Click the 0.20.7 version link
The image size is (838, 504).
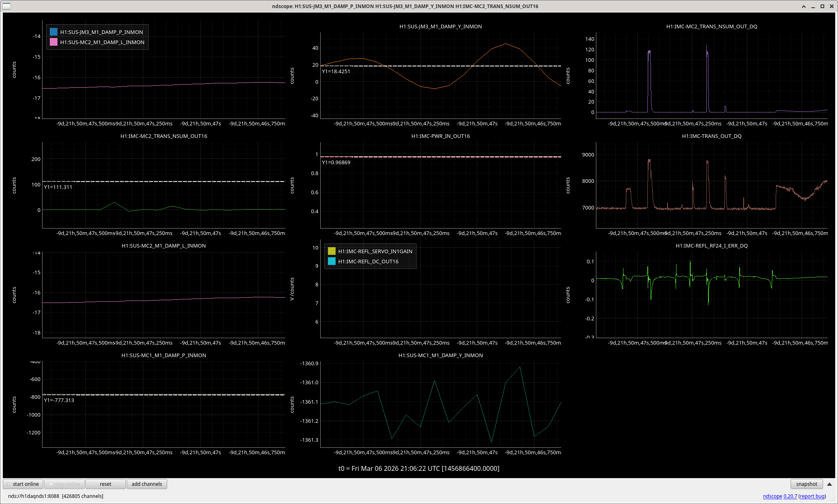point(790,496)
